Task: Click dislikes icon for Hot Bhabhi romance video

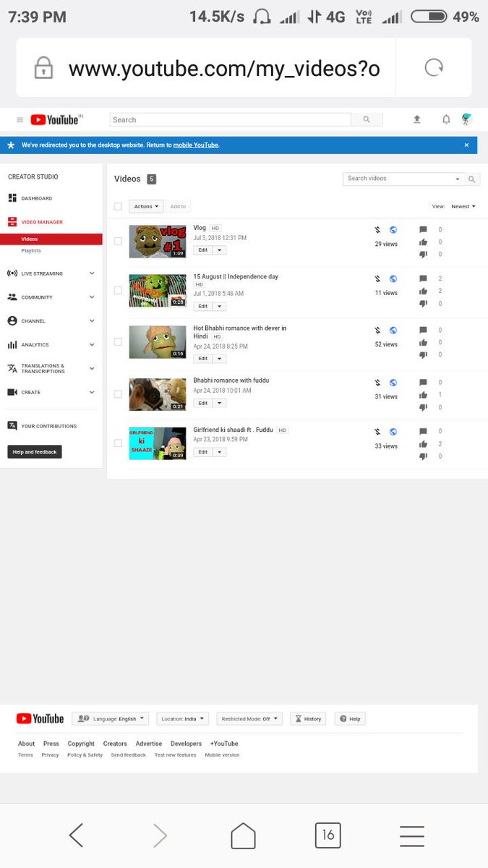Action: click(x=424, y=354)
